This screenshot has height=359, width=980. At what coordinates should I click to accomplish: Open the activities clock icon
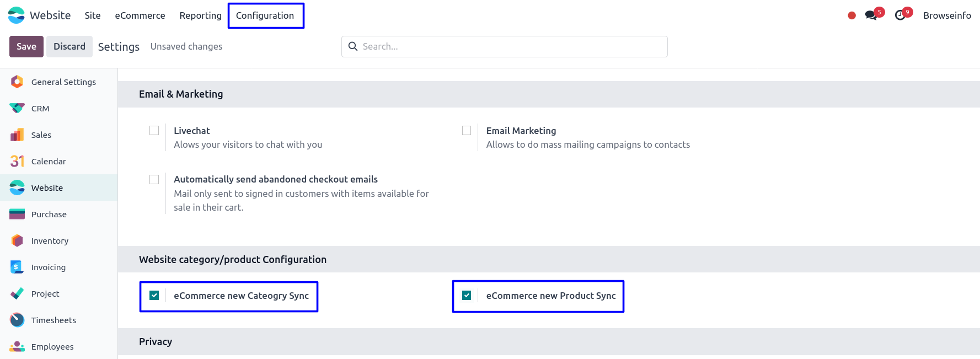[x=900, y=15]
